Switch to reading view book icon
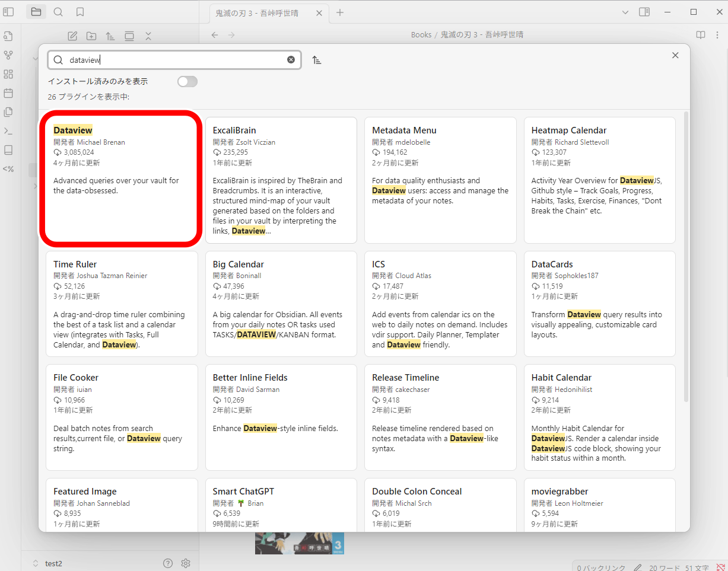Viewport: 728px width, 571px height. [x=701, y=35]
